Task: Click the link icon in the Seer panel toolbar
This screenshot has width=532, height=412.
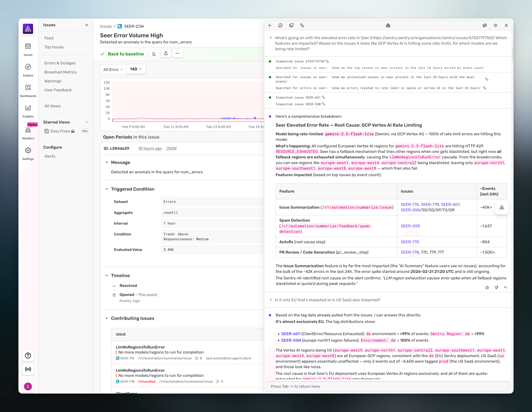Action: [x=302, y=25]
